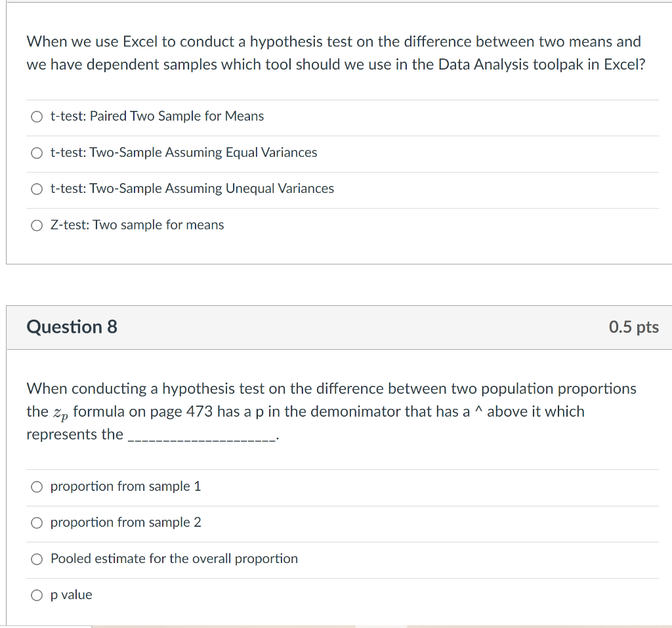Select "proportion from sample 1" for Question 8

point(37,486)
